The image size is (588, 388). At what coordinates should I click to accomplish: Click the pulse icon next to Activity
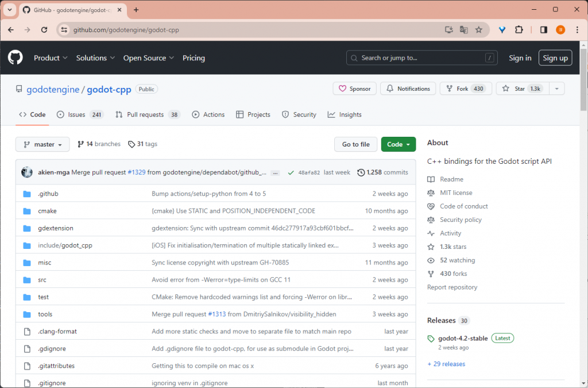431,233
